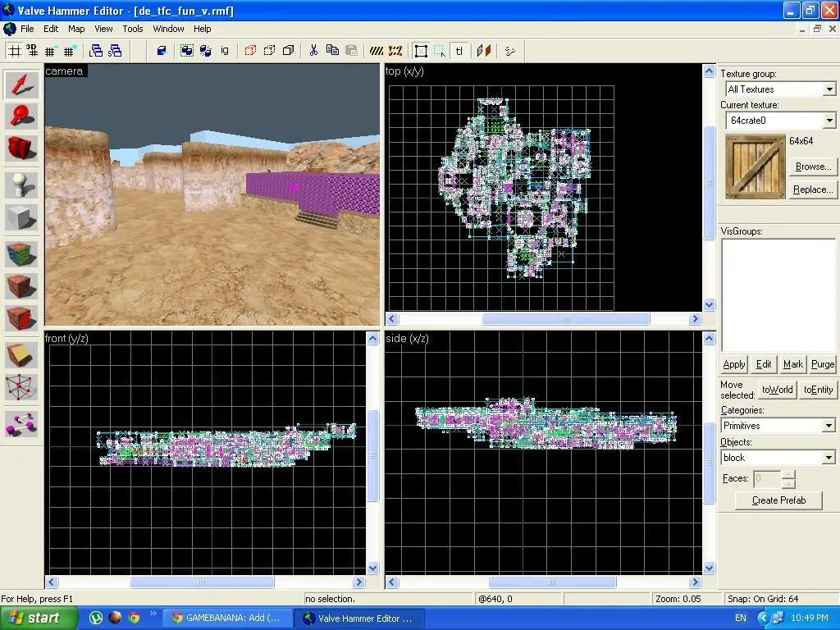Open the View menu
The height and width of the screenshot is (630, 840).
tap(103, 28)
